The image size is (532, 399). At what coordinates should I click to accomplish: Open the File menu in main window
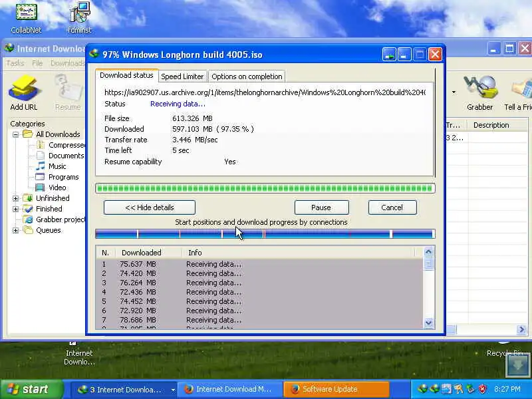37,63
